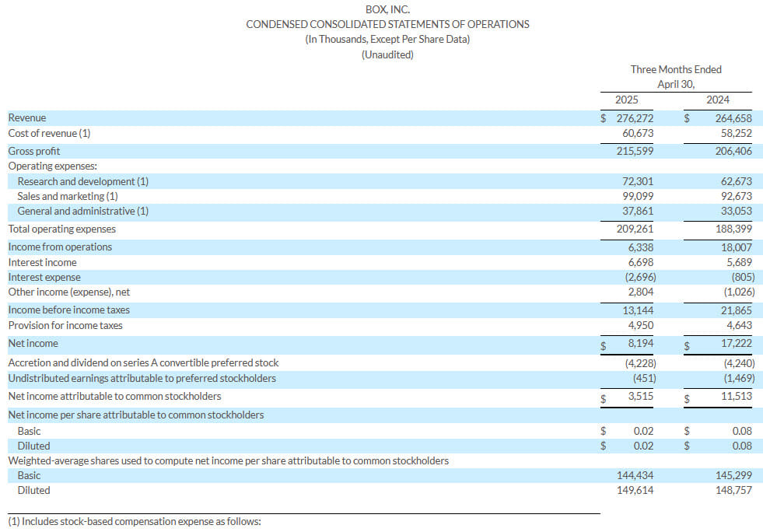Click the '2025' column header
The width and height of the screenshot is (763, 532).
pyautogui.click(x=626, y=100)
